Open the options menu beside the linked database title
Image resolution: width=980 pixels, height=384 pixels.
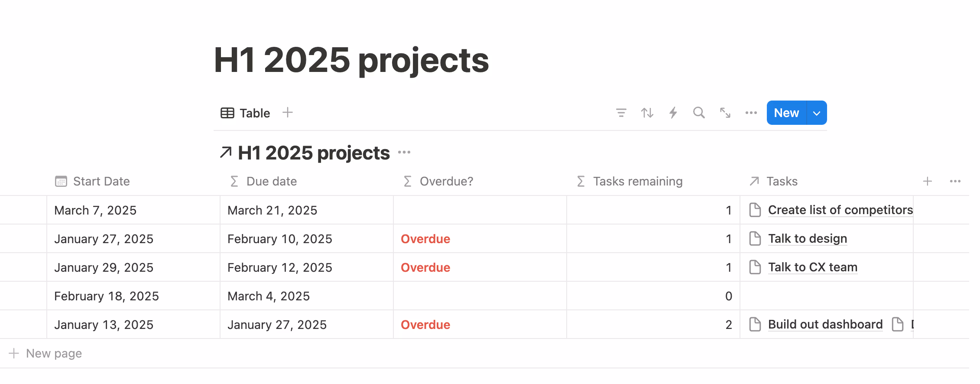point(404,153)
